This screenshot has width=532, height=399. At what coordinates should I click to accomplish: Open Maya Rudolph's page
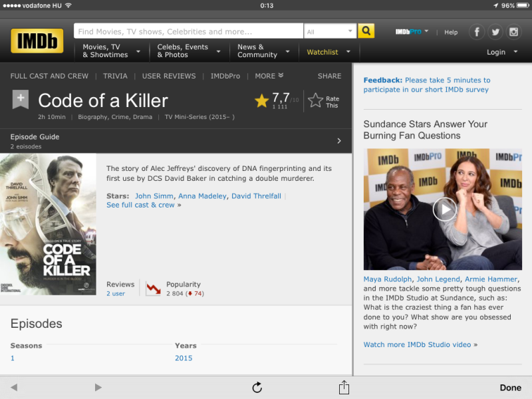pos(387,279)
